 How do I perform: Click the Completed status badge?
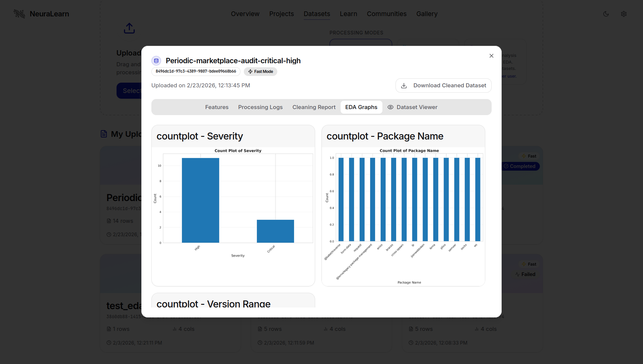click(x=520, y=166)
